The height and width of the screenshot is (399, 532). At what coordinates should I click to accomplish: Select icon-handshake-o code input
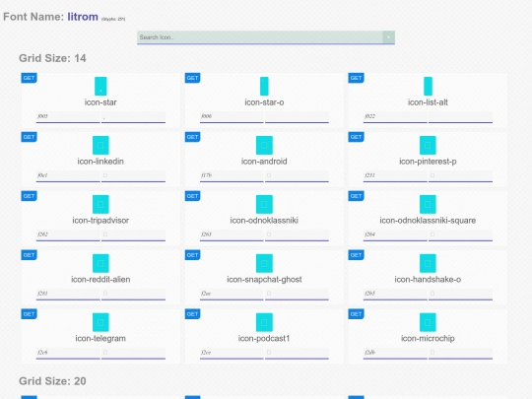[395, 294]
